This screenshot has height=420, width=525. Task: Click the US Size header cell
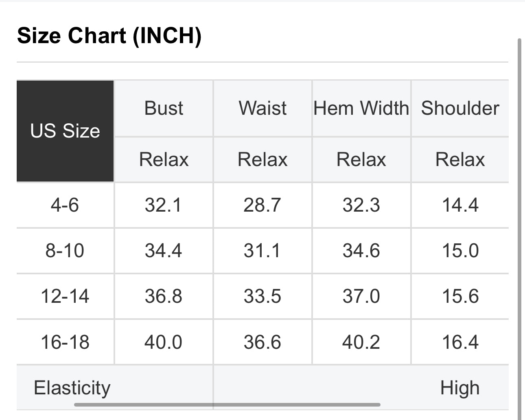point(65,131)
